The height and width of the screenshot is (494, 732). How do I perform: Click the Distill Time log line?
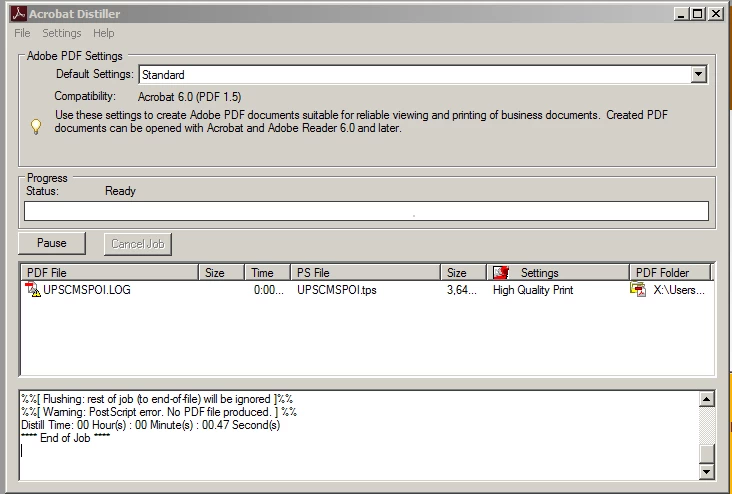tap(150, 425)
